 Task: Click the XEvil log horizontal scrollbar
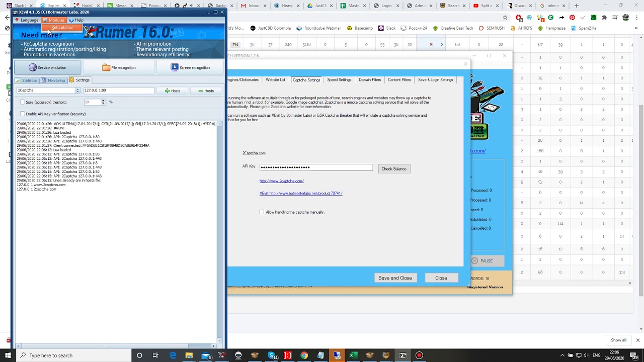(x=116, y=346)
